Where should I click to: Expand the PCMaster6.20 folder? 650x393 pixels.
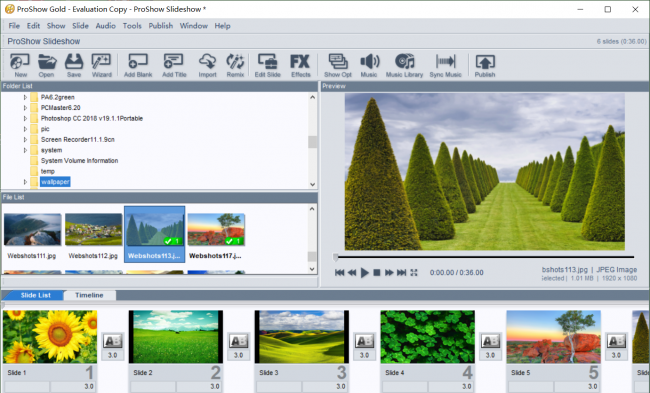pyautogui.click(x=25, y=108)
